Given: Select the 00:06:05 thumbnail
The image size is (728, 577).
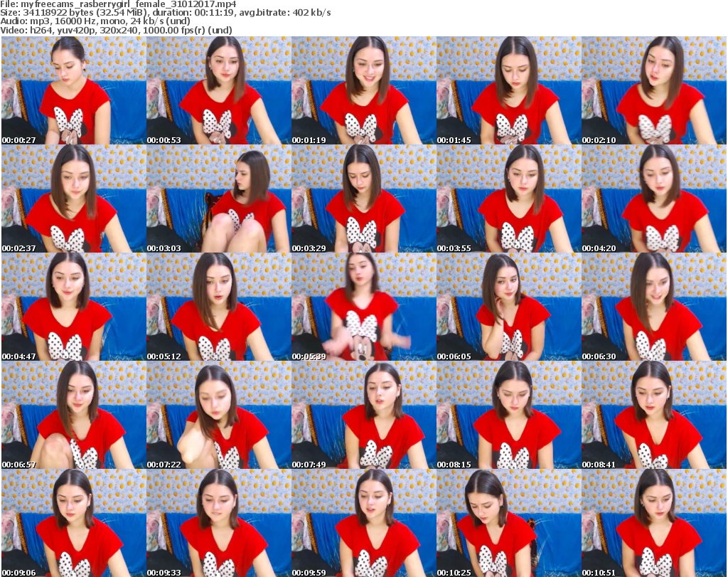Looking at the screenshot, I should (x=508, y=307).
